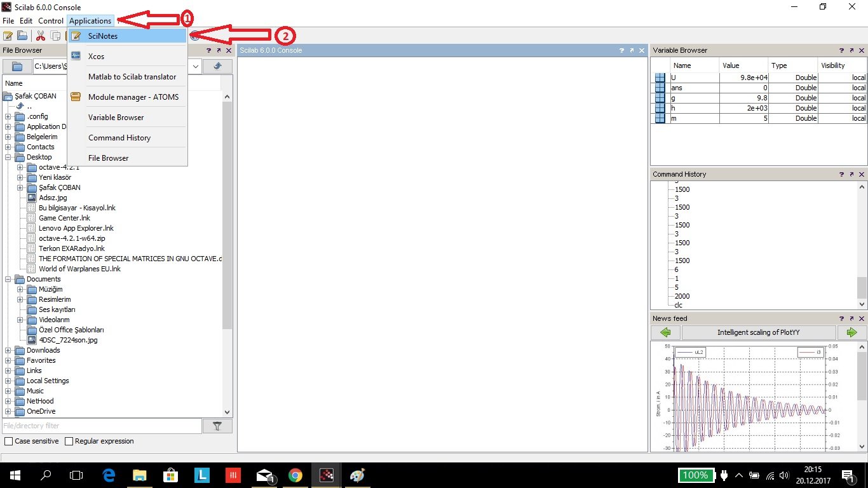Launch SciNotes from the main toolbar

pyautogui.click(x=8, y=36)
